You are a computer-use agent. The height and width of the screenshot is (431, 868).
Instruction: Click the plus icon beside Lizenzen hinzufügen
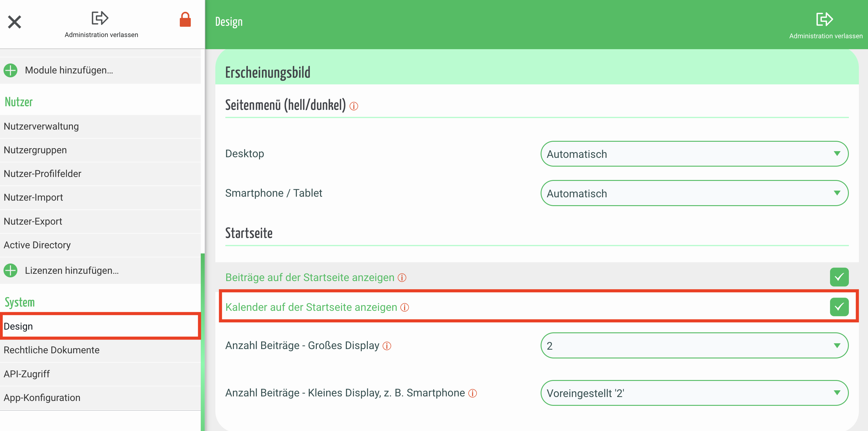[x=10, y=270]
